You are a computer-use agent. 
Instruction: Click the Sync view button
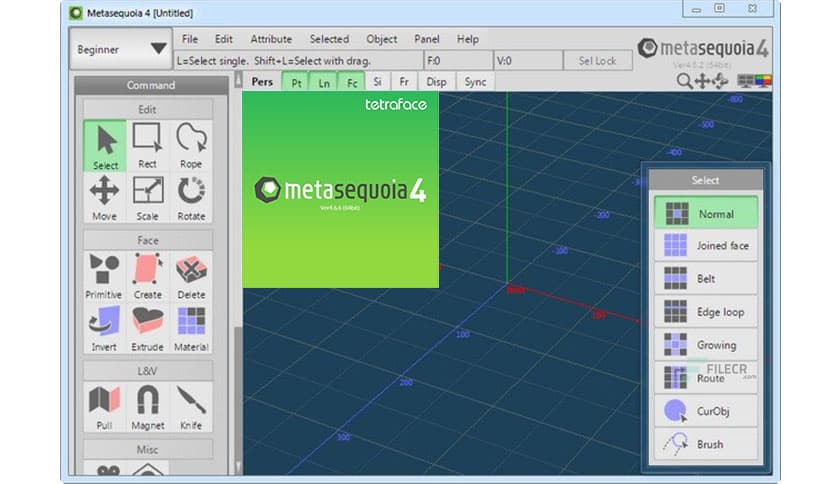[475, 82]
